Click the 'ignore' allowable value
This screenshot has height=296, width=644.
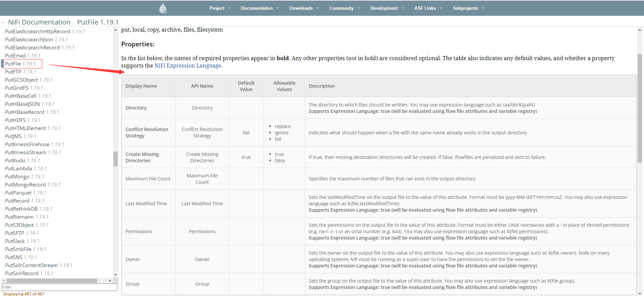coord(282,133)
